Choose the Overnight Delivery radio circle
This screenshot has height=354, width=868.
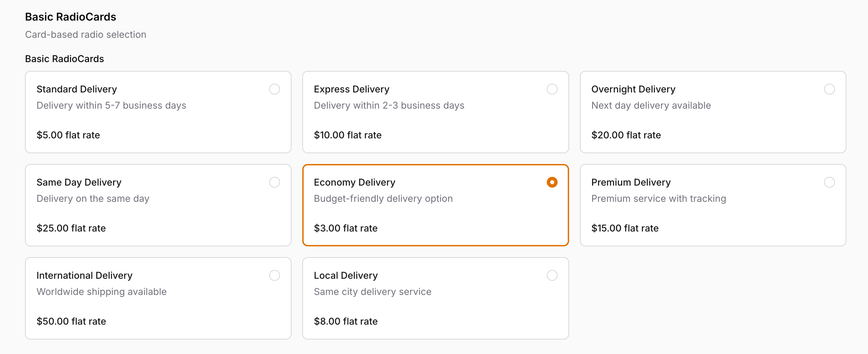point(829,89)
